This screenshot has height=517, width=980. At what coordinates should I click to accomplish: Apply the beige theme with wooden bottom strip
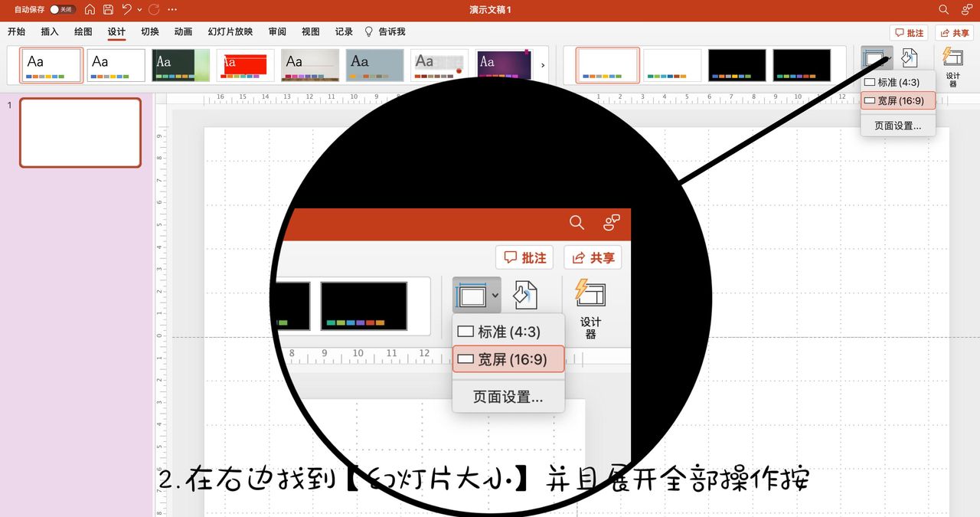[x=310, y=65]
